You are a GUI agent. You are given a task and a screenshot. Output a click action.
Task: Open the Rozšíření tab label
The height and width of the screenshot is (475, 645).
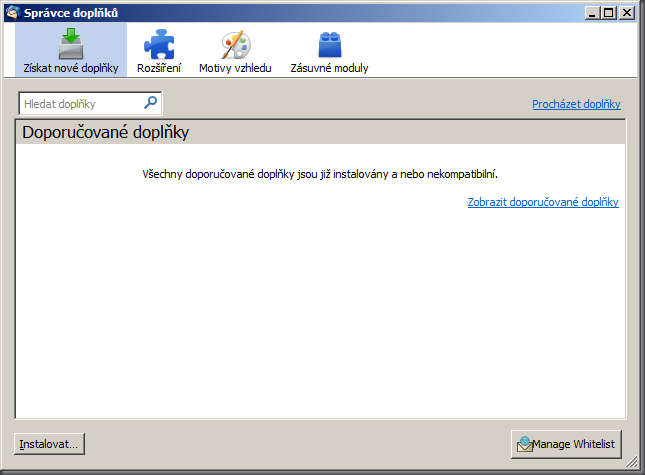tap(159, 68)
